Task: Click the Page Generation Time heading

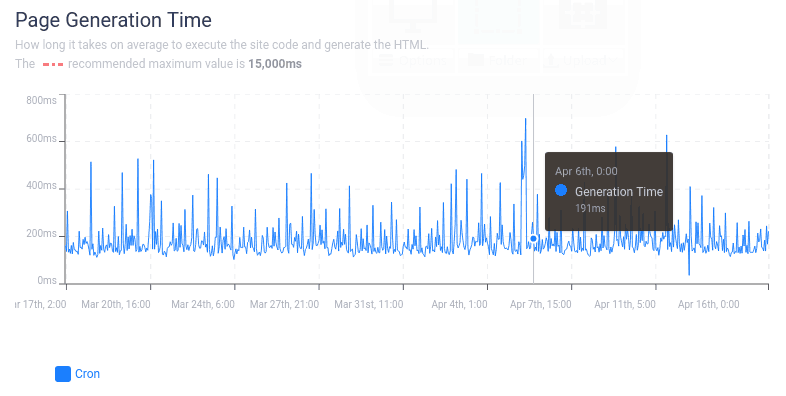Action: 113,20
